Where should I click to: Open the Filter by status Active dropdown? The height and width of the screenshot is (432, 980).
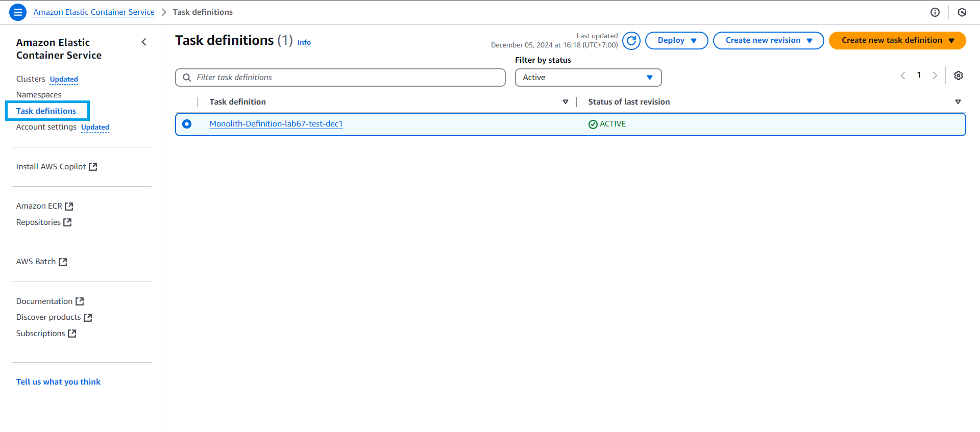[x=588, y=78]
